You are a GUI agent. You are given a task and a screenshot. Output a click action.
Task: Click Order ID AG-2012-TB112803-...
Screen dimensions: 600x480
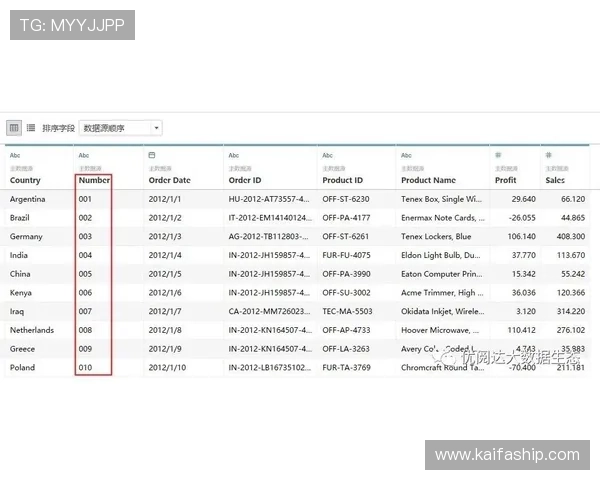click(x=269, y=237)
